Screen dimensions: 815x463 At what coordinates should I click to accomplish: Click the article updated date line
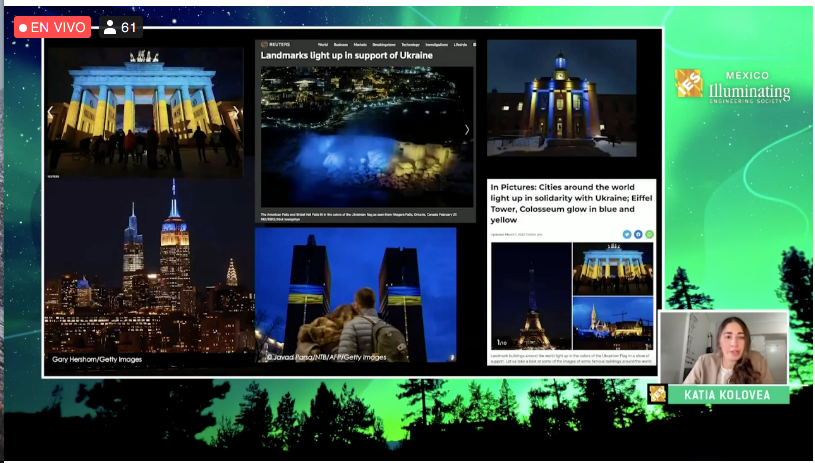516,234
